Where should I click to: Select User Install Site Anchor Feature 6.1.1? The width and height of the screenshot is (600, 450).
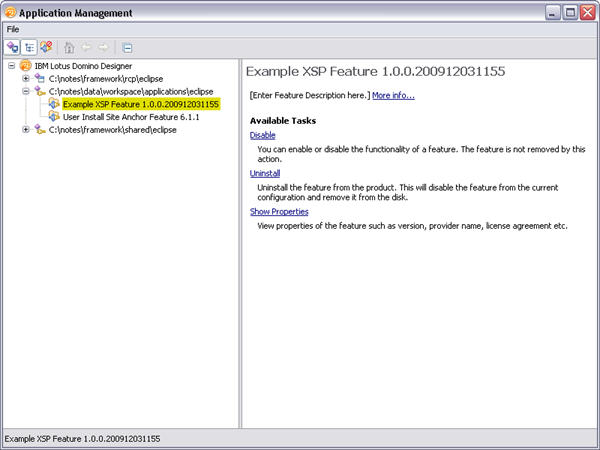point(131,117)
